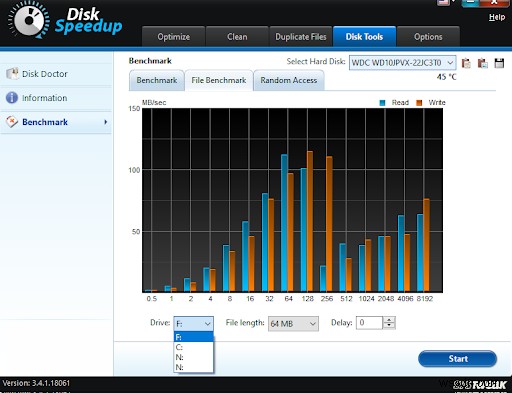Start the benchmark with the Start button
This screenshot has width=512, height=393.
[458, 359]
